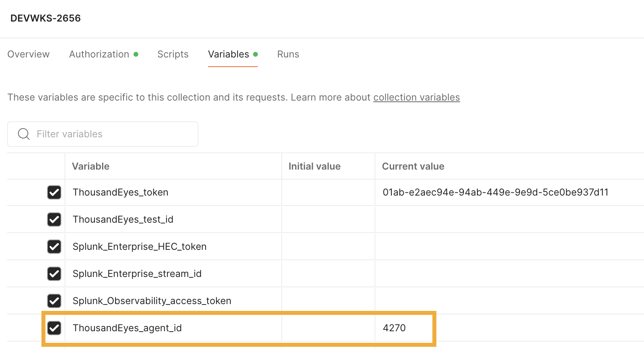Toggle the ThousandEyes_agent_id checkbox
Image resolution: width=644 pixels, height=348 pixels.
54,328
